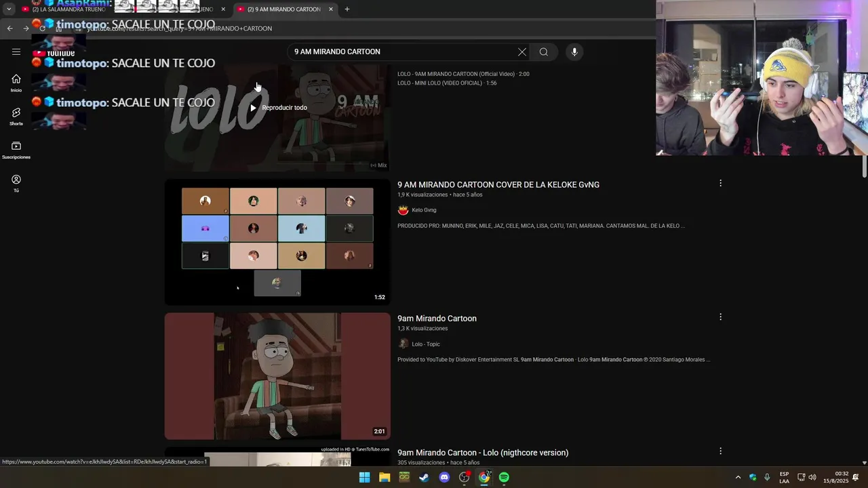Open the network tray icon
868x488 pixels.
tap(801, 477)
